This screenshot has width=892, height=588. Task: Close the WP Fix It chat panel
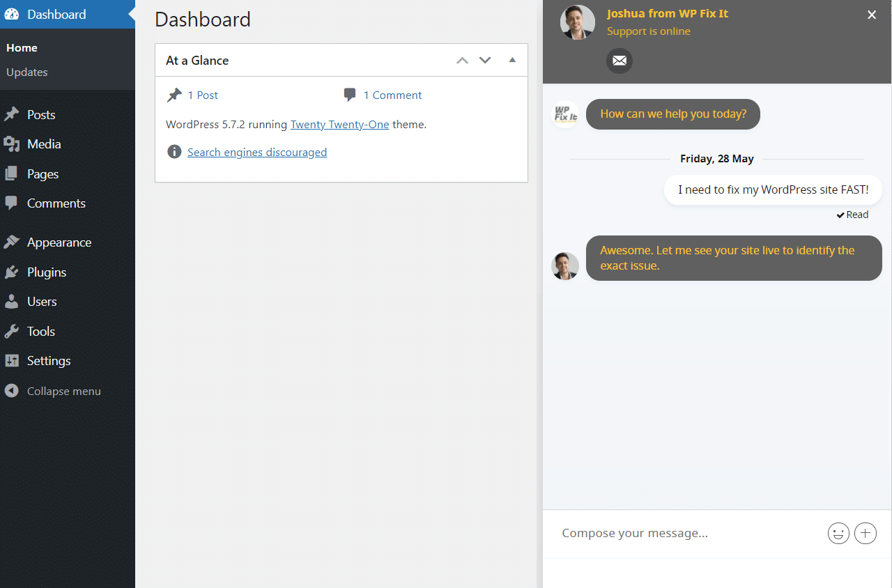(872, 15)
